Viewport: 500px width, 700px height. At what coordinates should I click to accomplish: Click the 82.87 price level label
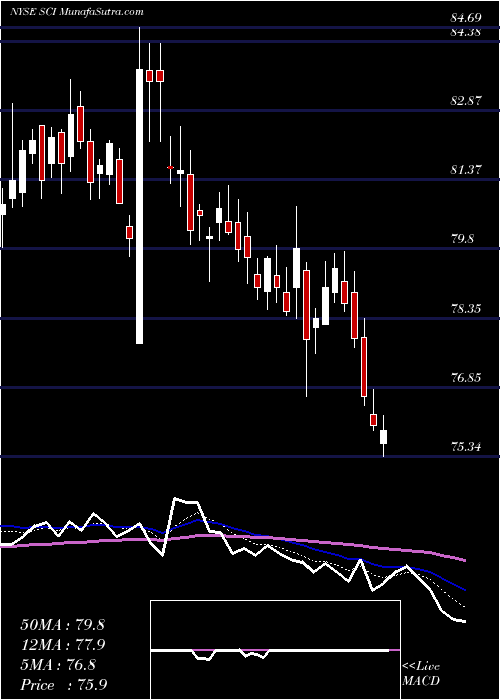point(466,101)
